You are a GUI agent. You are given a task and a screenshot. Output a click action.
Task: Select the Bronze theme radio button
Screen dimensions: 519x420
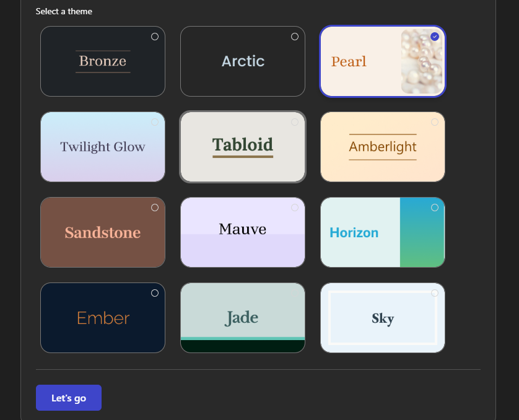[155, 37]
